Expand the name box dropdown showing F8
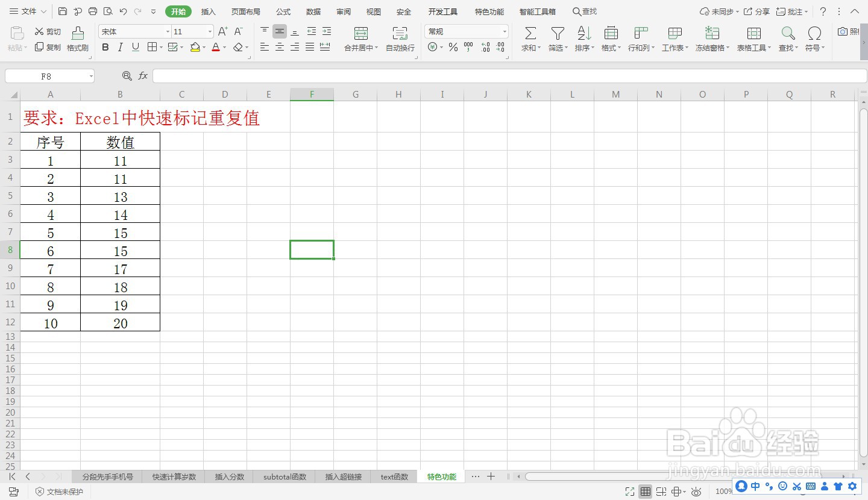This screenshot has height=500, width=868. [91, 76]
